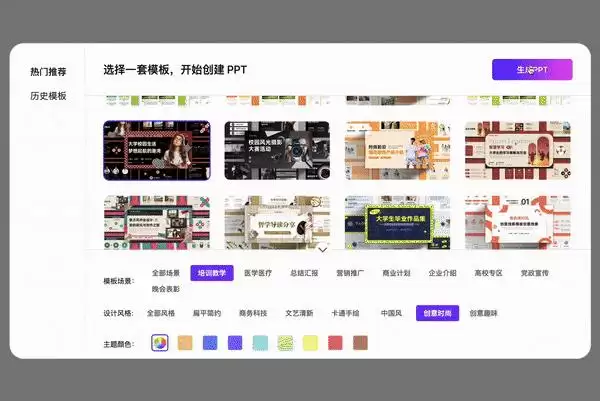Select the multicolor wheel theme color icon
The width and height of the screenshot is (600, 401).
coord(160,343)
